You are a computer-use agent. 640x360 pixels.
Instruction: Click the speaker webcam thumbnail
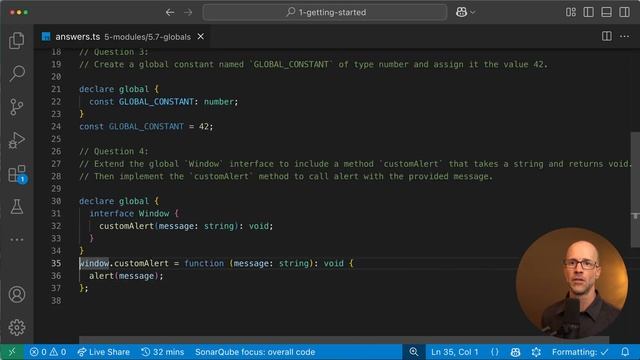pos(572,283)
